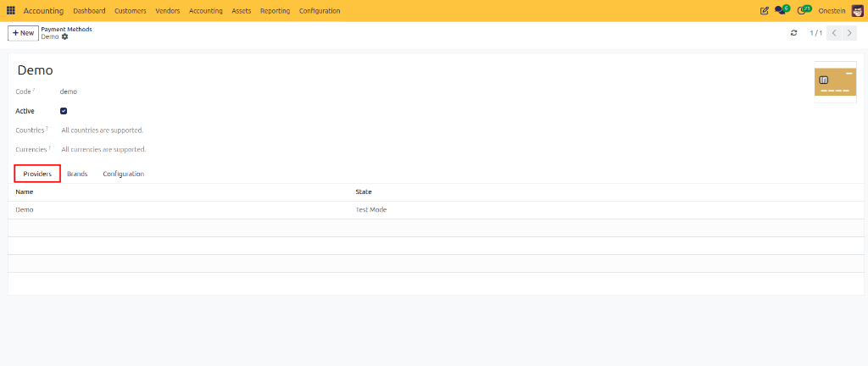This screenshot has width=868, height=366.
Task: Open the Configuration top menu
Action: click(x=320, y=11)
